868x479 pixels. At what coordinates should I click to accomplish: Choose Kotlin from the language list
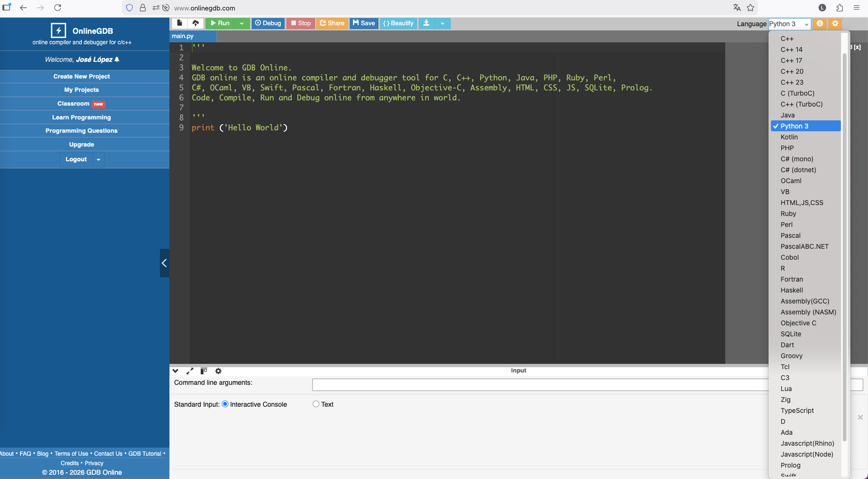789,137
